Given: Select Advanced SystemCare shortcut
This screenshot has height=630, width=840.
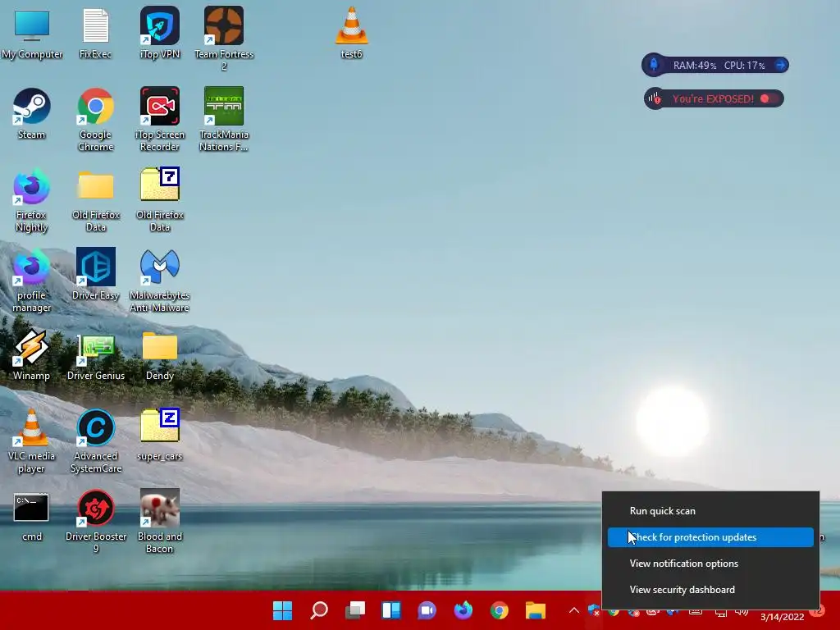Looking at the screenshot, I should (95, 441).
